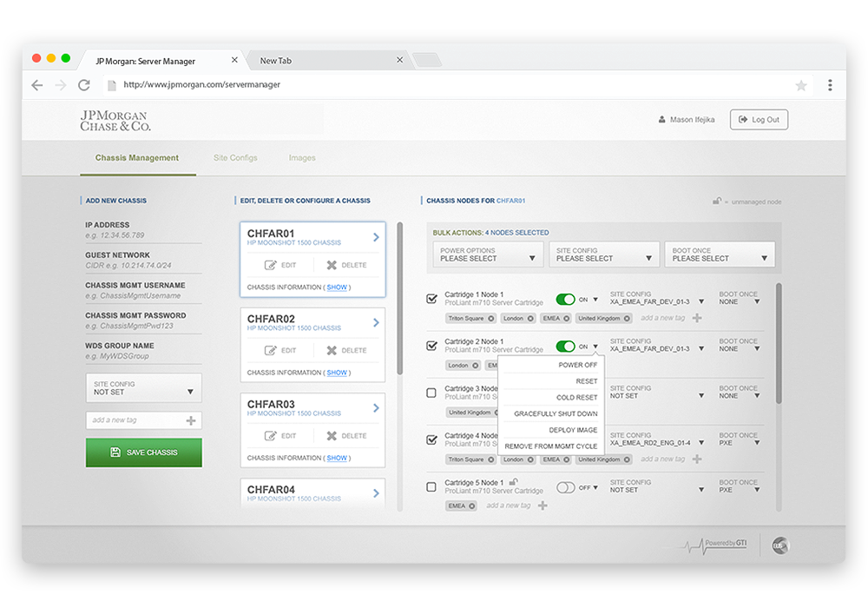
Task: Click the Log Out button
Action: pyautogui.click(x=759, y=120)
